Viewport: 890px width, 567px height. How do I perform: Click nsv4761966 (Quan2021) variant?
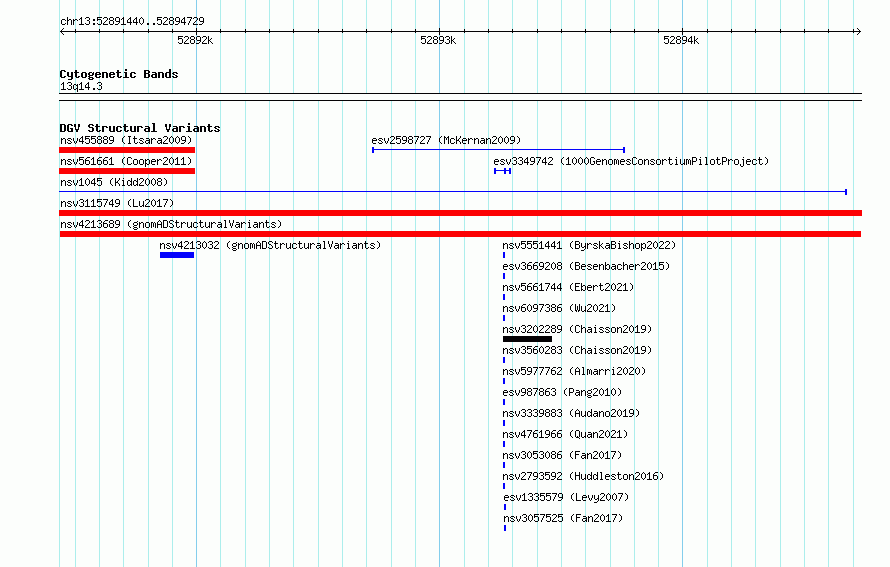click(x=565, y=434)
